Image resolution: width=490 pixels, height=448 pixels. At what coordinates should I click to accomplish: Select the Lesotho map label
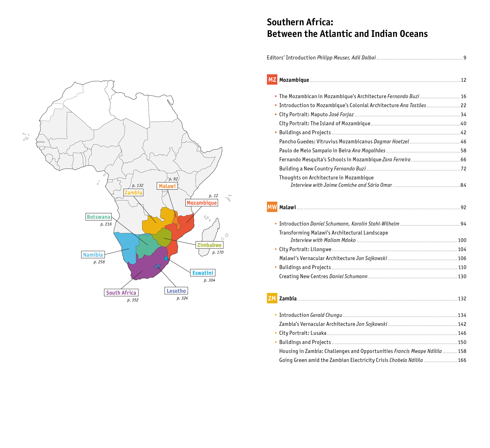tap(176, 291)
